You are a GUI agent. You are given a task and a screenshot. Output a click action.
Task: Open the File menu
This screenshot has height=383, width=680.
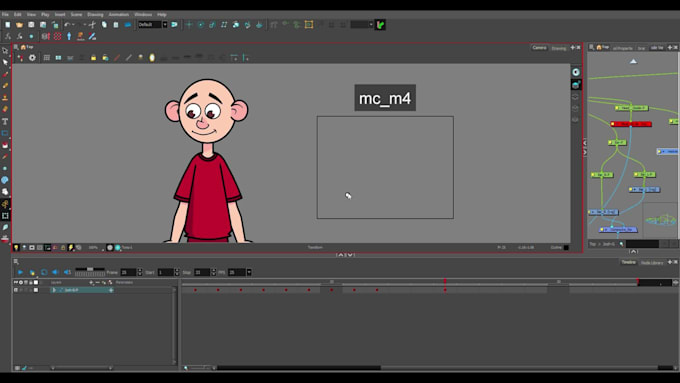pyautogui.click(x=5, y=14)
